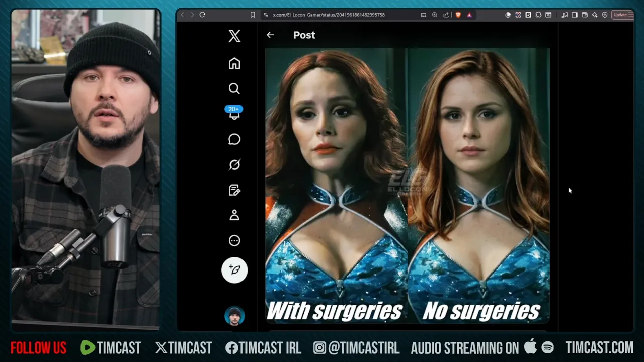Reload the page in the browser
The width and height of the screenshot is (644, 362).
coord(202,15)
